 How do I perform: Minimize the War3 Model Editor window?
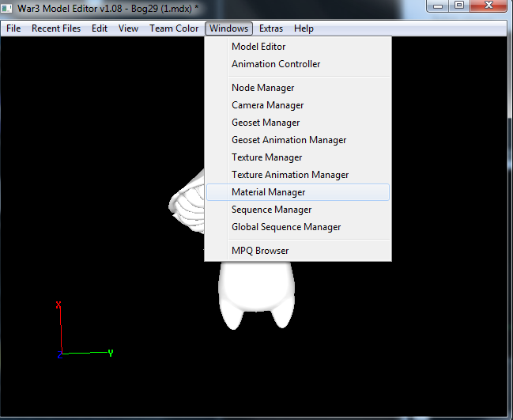[x=438, y=6]
